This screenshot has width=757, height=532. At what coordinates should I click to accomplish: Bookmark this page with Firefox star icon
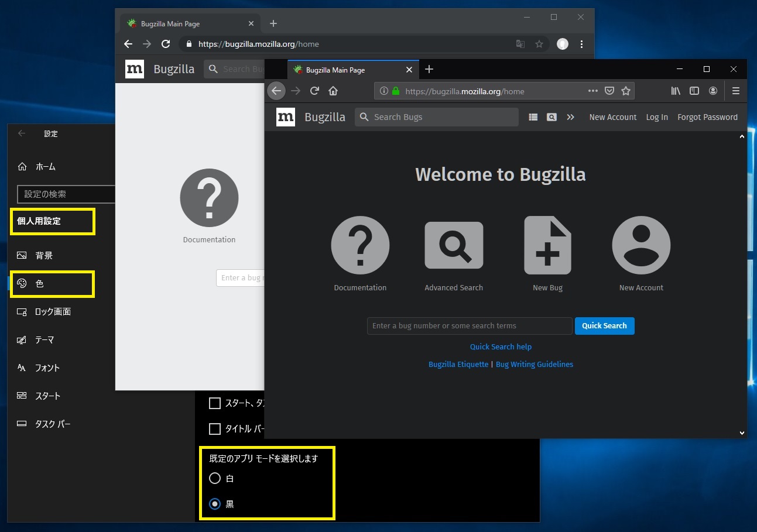coord(626,91)
